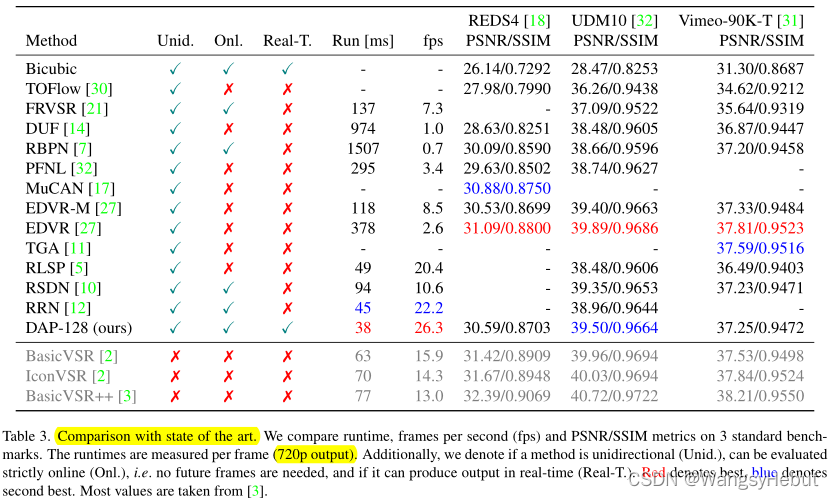Click the DAP-128 (ours) method name
This screenshot has width=834, height=499.
point(79,328)
